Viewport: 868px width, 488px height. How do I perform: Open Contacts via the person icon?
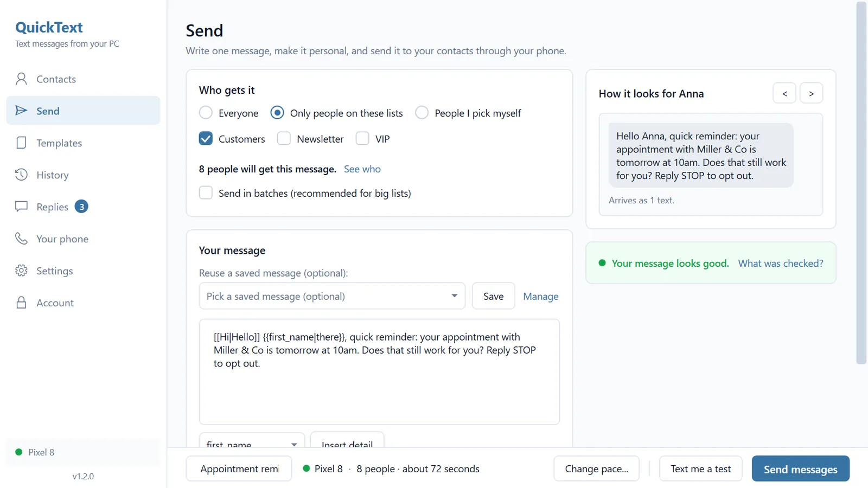pos(21,79)
